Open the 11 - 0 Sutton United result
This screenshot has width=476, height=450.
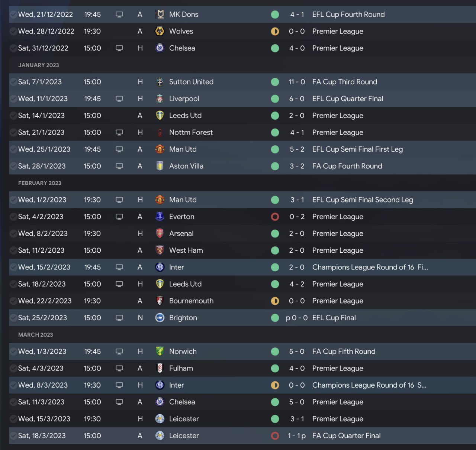(297, 82)
